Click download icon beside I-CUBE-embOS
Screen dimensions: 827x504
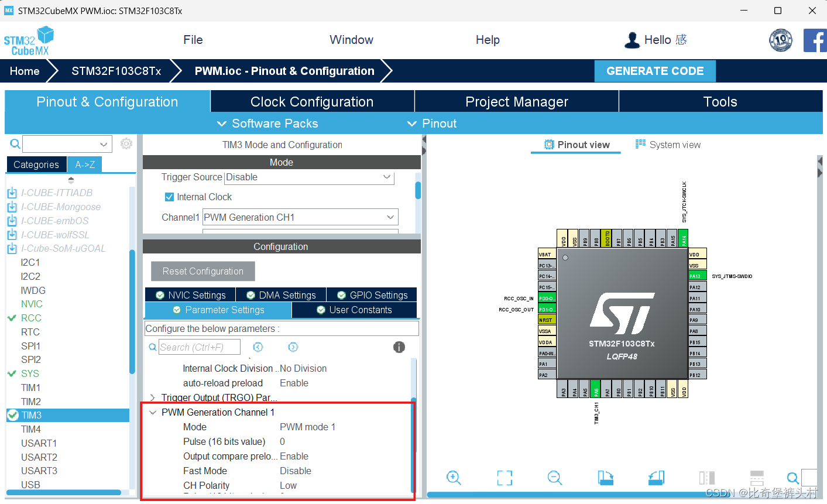coord(12,221)
